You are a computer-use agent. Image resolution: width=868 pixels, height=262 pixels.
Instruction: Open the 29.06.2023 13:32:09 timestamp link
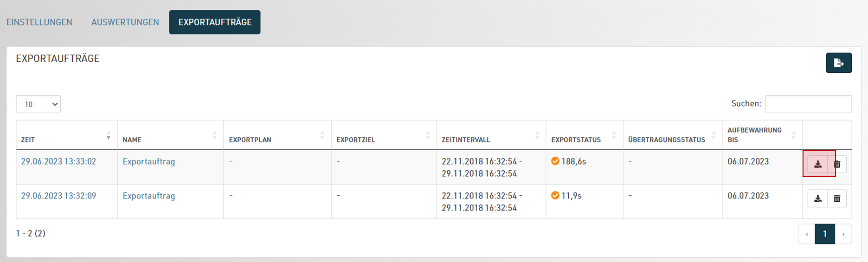click(58, 196)
